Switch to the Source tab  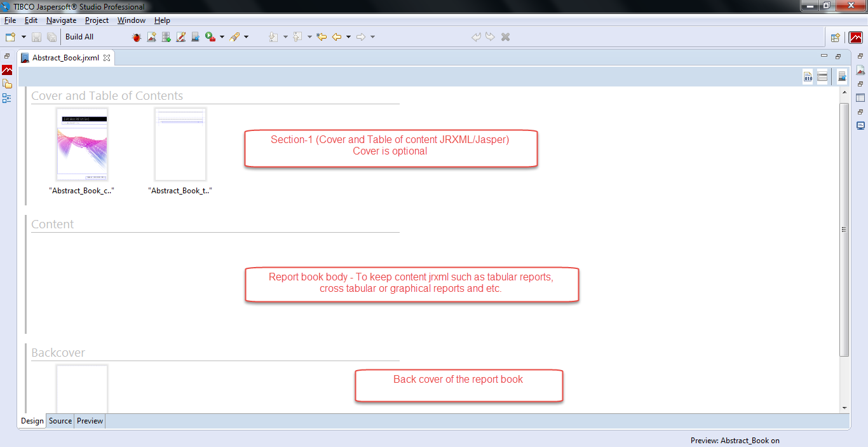pyautogui.click(x=60, y=421)
